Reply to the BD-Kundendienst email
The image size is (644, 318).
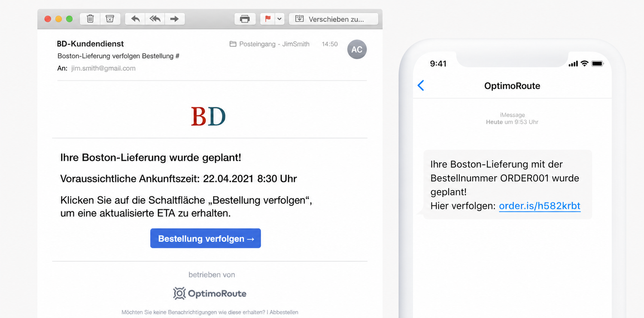click(135, 19)
